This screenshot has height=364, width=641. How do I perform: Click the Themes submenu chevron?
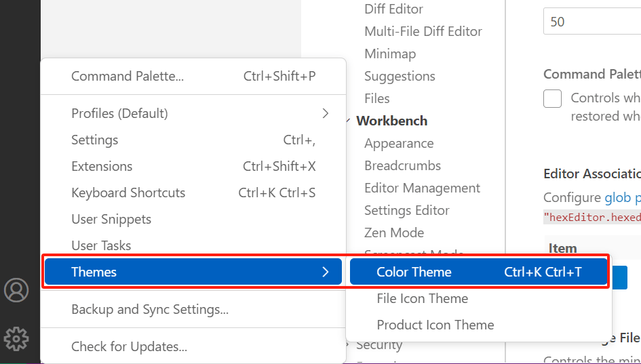(326, 272)
